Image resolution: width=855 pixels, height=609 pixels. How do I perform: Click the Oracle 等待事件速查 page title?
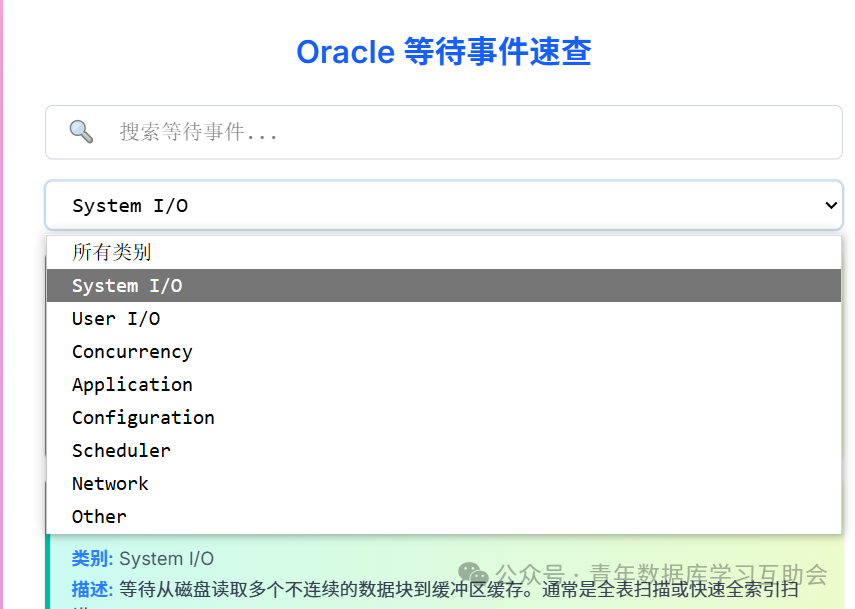(444, 52)
